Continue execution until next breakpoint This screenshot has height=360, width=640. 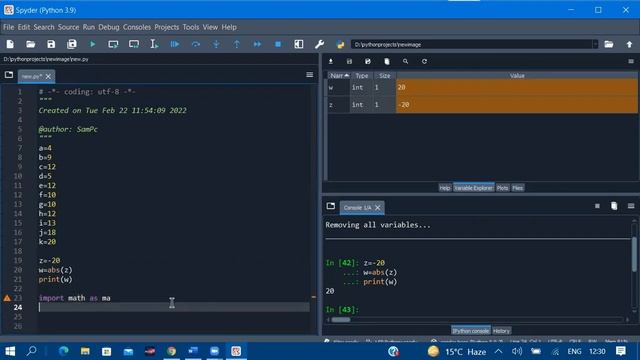[x=257, y=44]
